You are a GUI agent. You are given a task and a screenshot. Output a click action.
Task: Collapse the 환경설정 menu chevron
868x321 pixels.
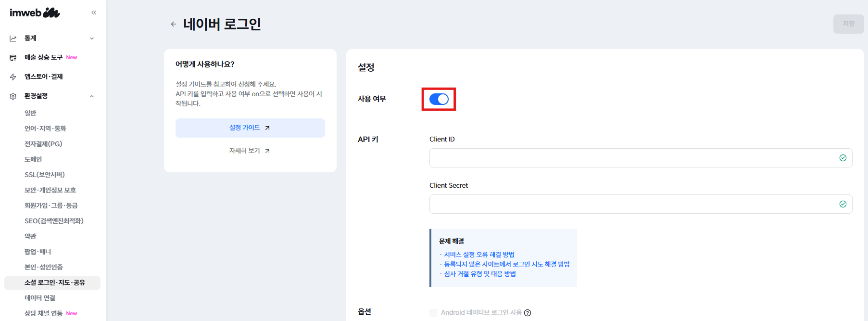pyautogui.click(x=92, y=96)
